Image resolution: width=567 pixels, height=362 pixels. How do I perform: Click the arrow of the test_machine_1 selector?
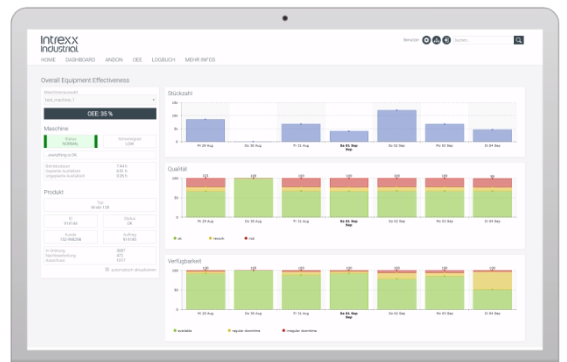[x=153, y=100]
